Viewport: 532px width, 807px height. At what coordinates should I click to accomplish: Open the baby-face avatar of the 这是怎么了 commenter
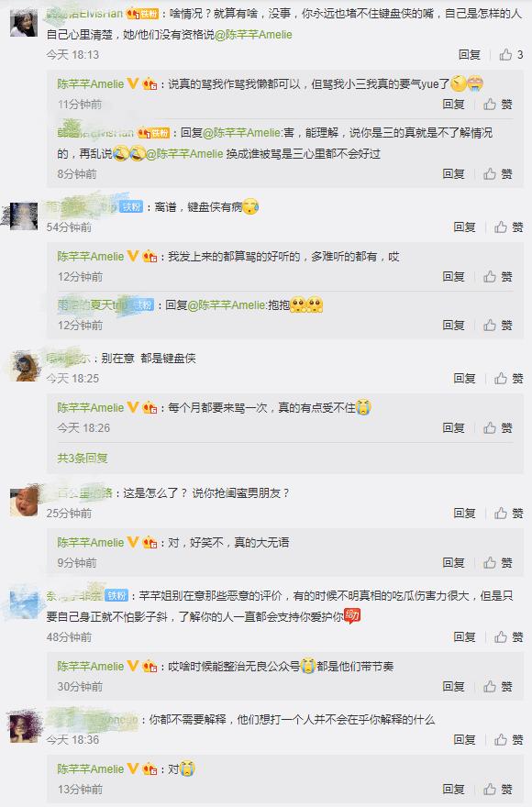(24, 502)
